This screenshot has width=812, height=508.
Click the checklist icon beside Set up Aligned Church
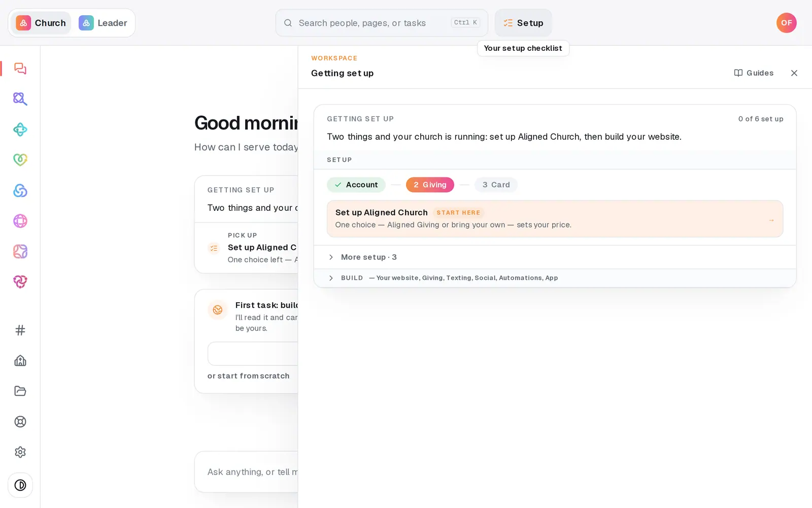(x=214, y=248)
